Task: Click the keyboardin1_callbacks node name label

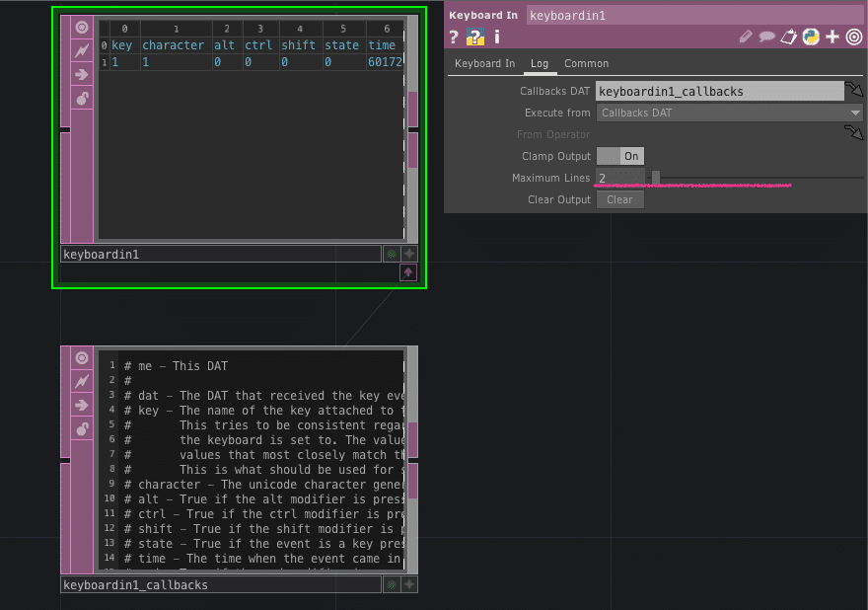Action: [220, 584]
